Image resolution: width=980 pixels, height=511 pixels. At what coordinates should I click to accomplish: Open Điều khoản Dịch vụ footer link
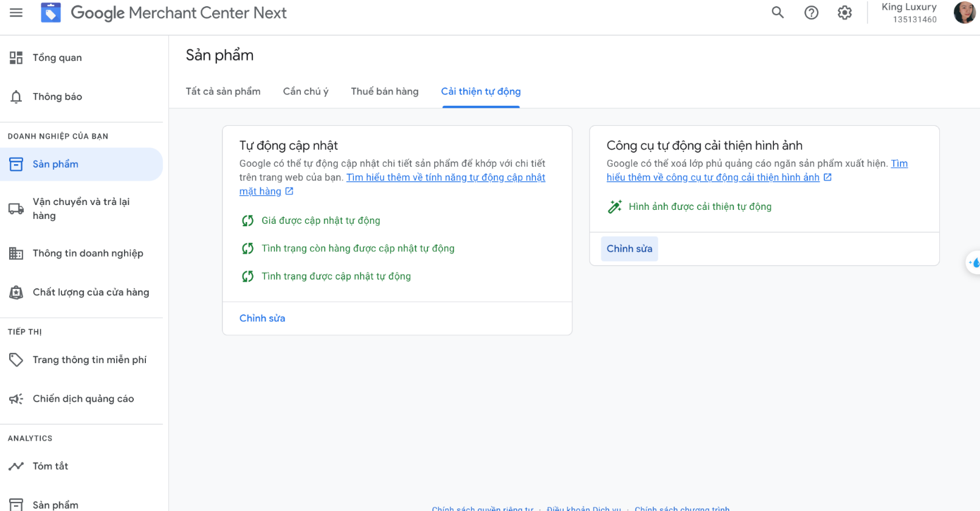tap(584, 508)
